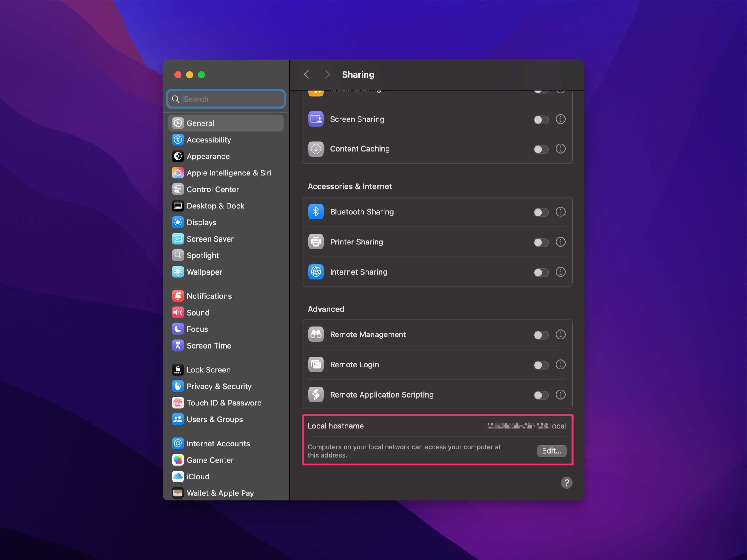Screen dimensions: 747x560
Task: Click the info button next to Remote Login
Action: point(562,364)
